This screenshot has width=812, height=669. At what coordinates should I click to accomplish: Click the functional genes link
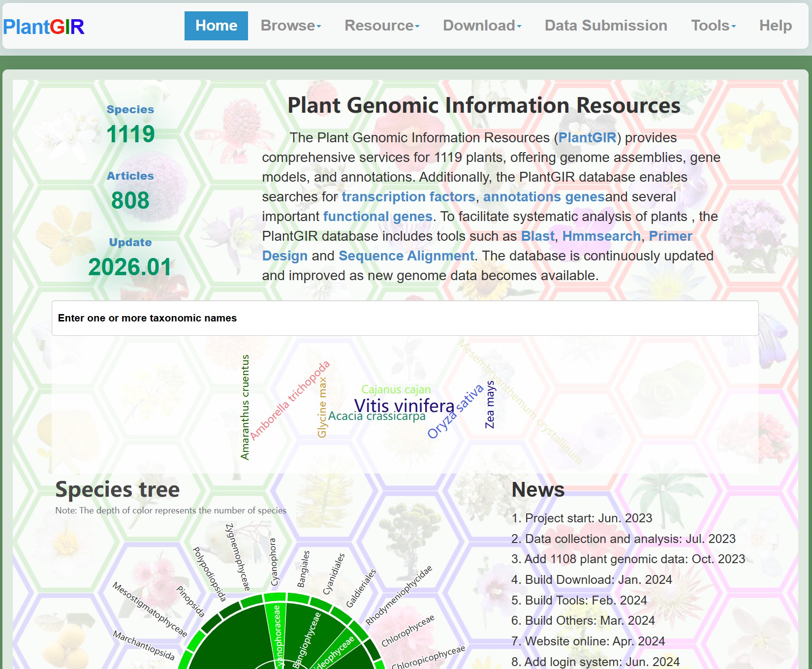[377, 217]
